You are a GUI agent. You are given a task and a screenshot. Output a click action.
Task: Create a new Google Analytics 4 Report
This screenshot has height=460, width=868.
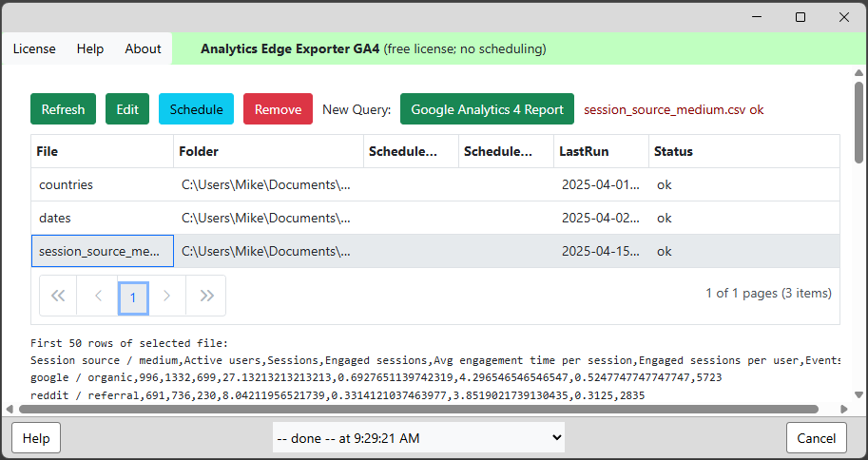pos(487,109)
